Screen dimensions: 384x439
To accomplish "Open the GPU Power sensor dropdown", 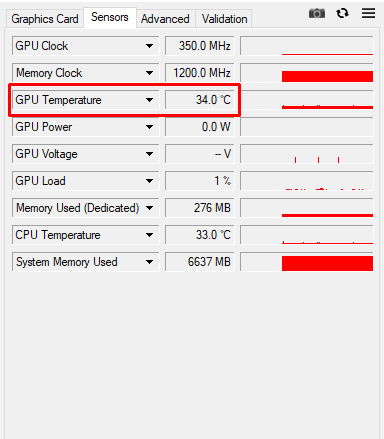I will tap(149, 127).
